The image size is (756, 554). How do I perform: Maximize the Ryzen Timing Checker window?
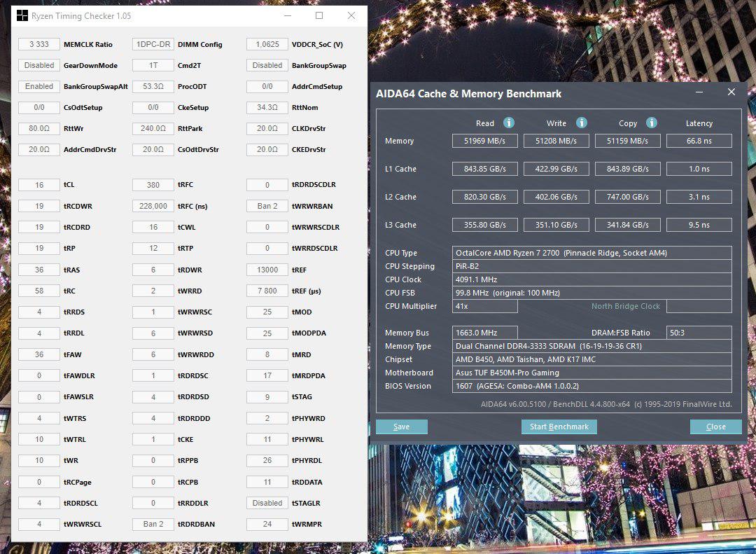click(x=319, y=15)
